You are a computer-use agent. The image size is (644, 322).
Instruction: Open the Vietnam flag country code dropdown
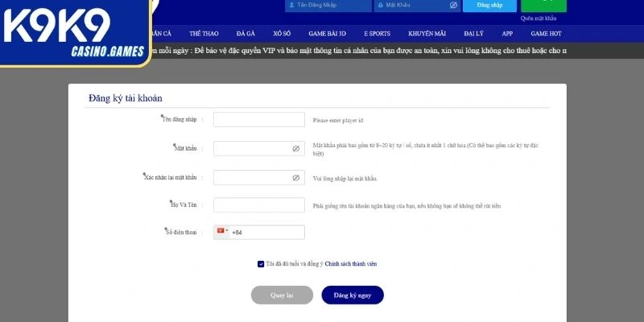click(222, 232)
